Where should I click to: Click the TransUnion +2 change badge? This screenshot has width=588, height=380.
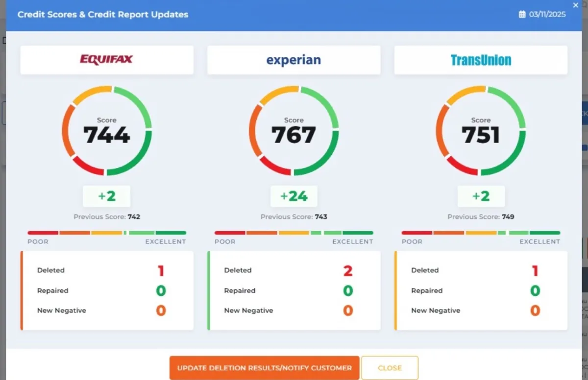coord(481,196)
